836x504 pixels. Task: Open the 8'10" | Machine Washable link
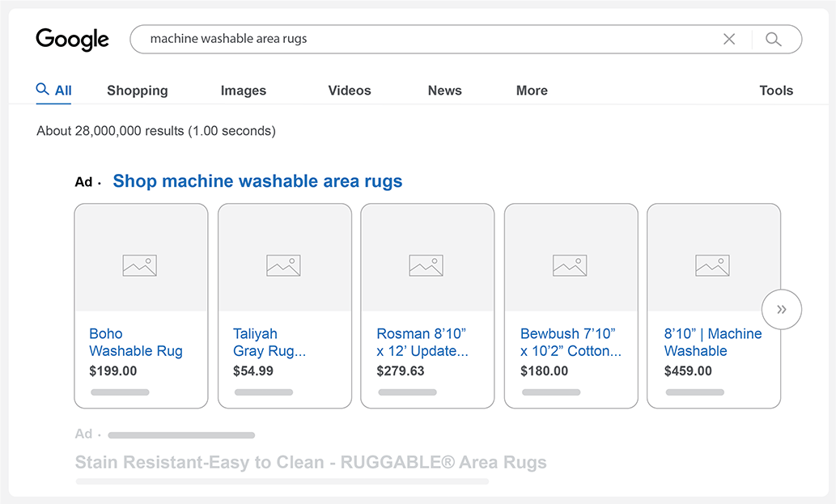pos(713,342)
